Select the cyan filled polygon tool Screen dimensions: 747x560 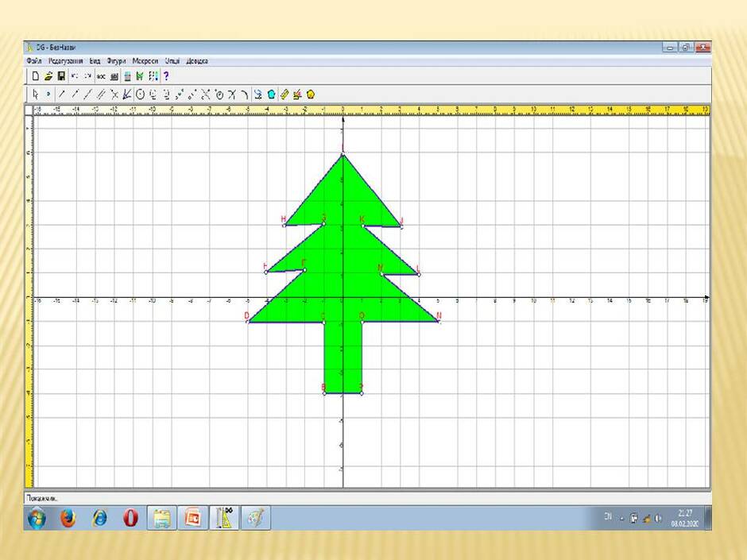click(x=271, y=95)
